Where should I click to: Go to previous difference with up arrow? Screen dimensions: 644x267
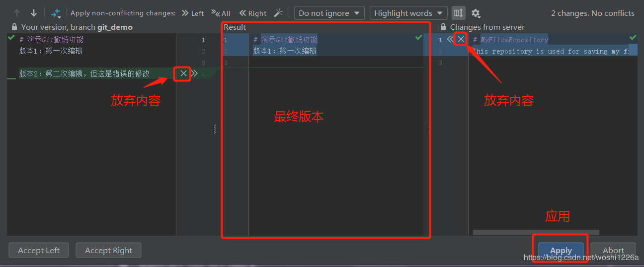click(x=17, y=13)
